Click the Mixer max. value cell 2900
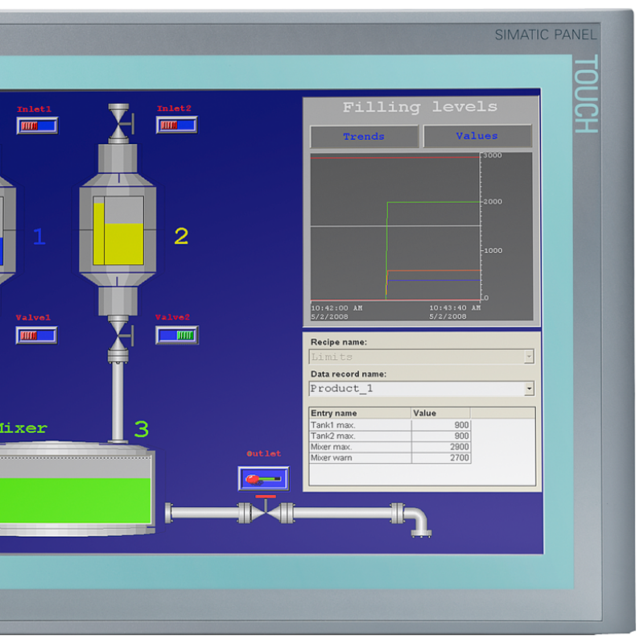 point(440,447)
